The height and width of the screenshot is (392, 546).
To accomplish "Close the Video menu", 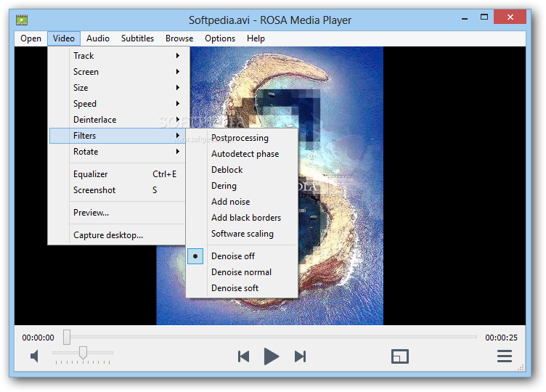I will pyautogui.click(x=64, y=38).
